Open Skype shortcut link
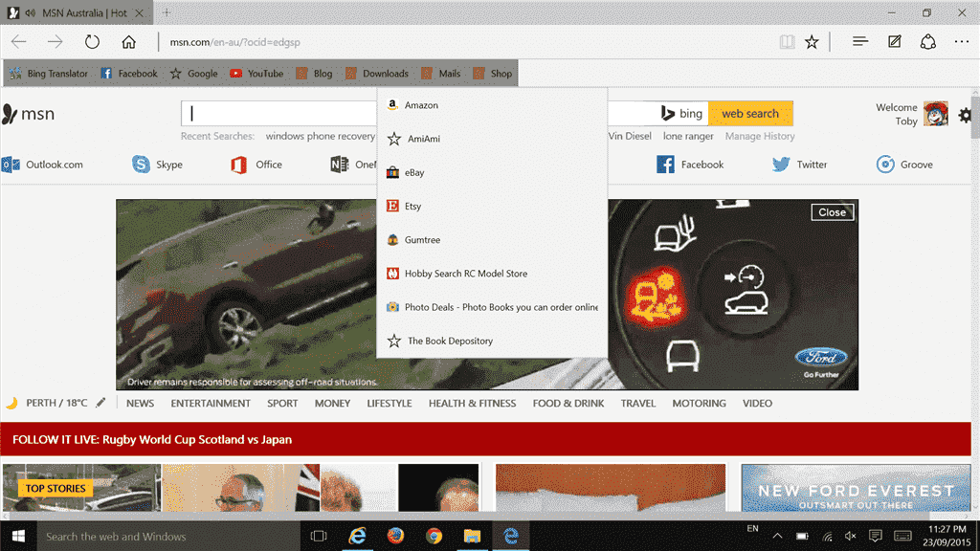980x551 pixels. tap(157, 165)
